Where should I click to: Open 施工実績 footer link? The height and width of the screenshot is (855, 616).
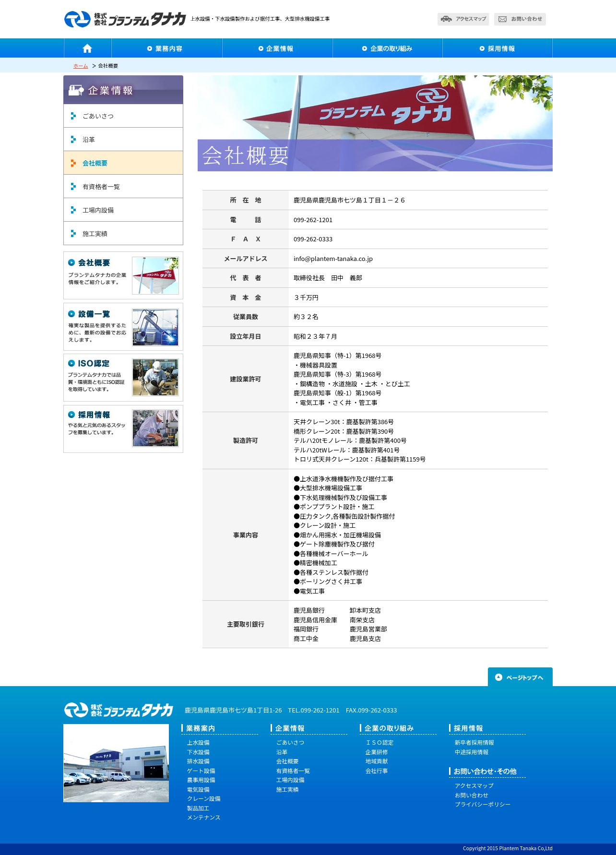(287, 790)
